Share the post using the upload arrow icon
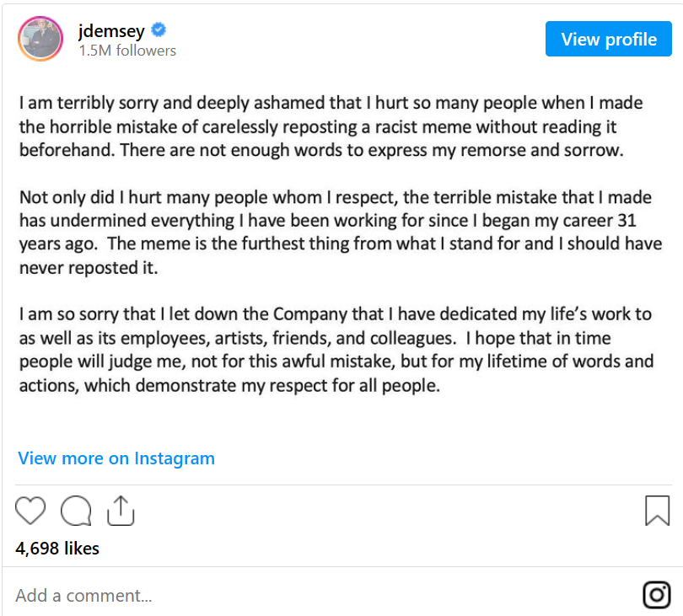Image resolution: width=683 pixels, height=616 pixels. point(121,510)
